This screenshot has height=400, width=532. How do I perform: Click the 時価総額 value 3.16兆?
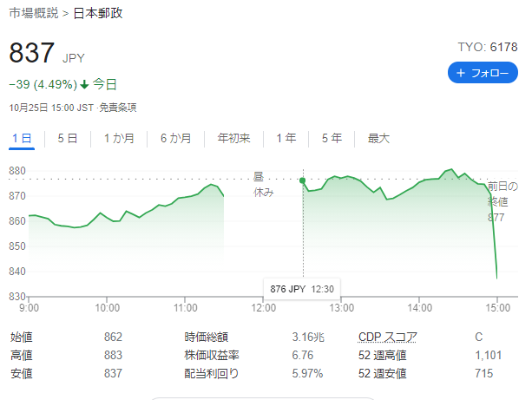pyautogui.click(x=308, y=337)
